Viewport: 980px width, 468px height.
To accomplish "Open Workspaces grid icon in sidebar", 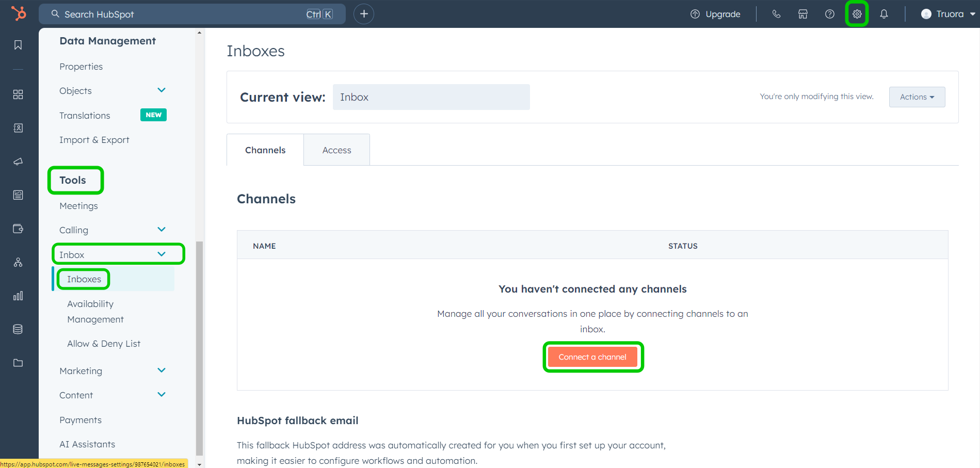I will click(x=18, y=94).
